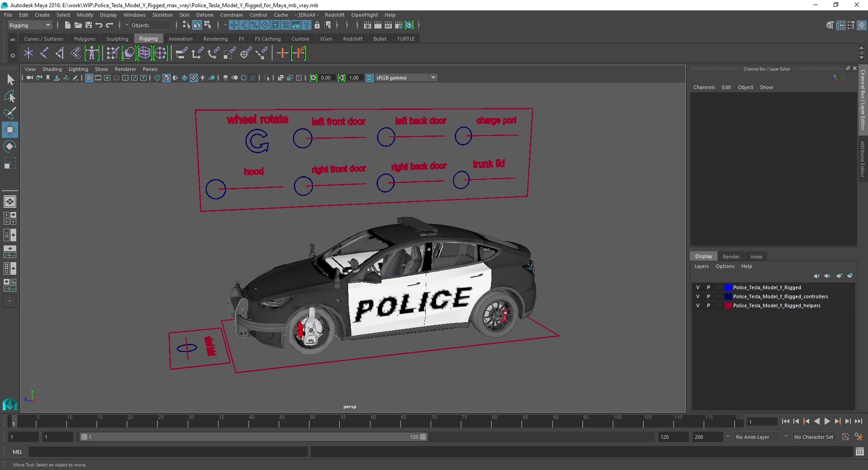This screenshot has height=470, width=868.
Task: Toggle visibility of Rigged_controllers layer
Action: (x=698, y=296)
